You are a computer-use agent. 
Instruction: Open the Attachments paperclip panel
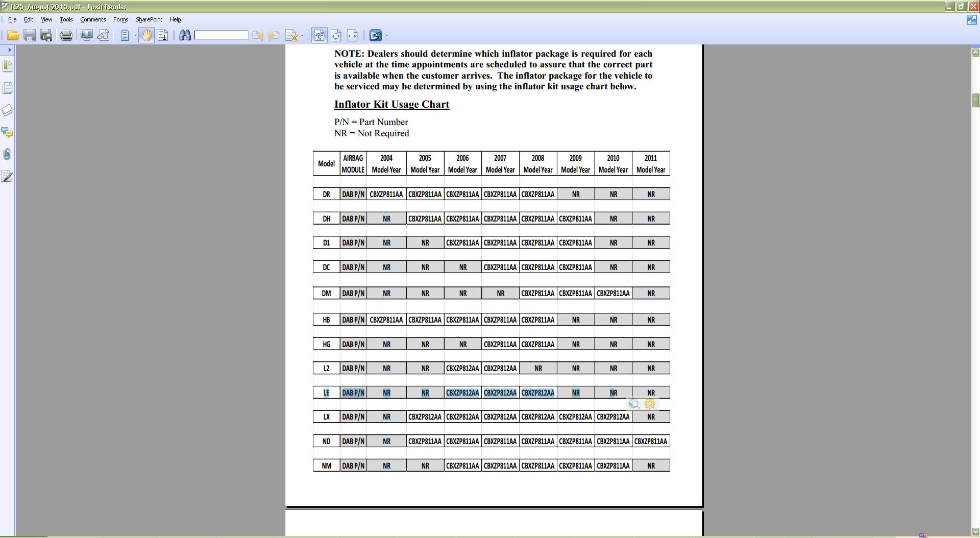click(7, 155)
